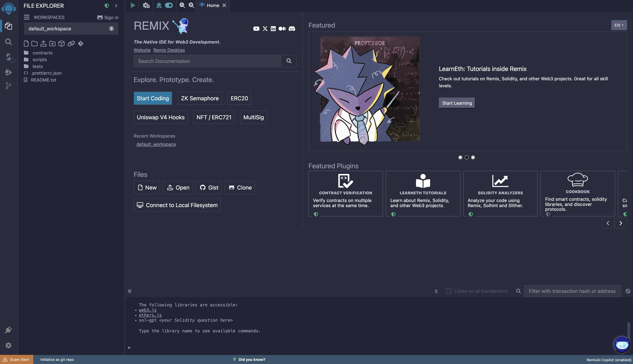Screen dimensions: 633x364
Task: Run script with the green play button
Action: [133, 5]
